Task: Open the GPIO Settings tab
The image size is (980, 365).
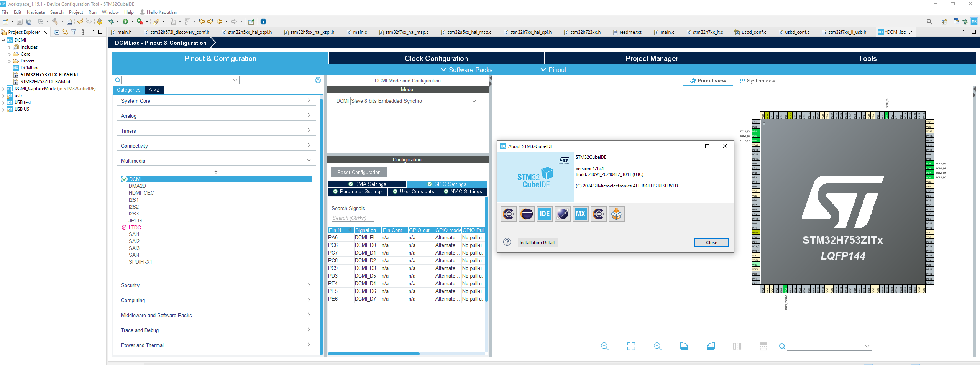Action: tap(446, 184)
